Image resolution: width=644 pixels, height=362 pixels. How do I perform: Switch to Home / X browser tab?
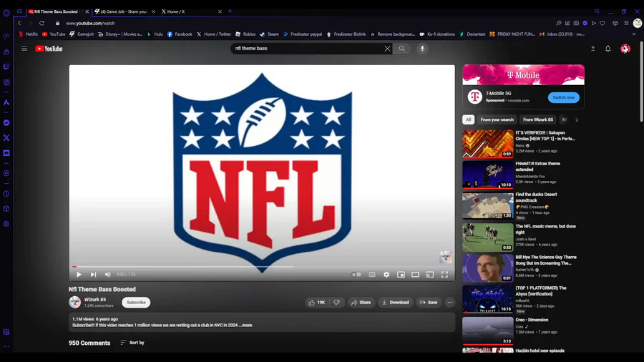[x=191, y=11]
